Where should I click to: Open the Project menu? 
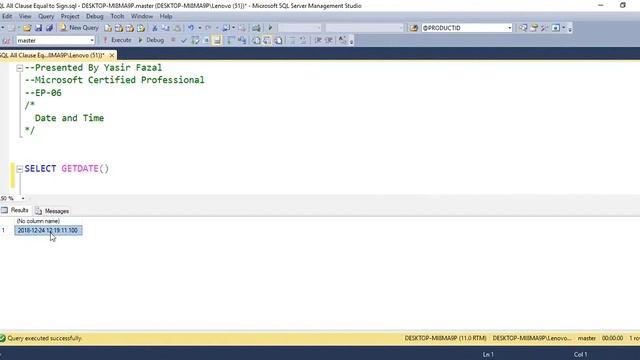pyautogui.click(x=70, y=16)
